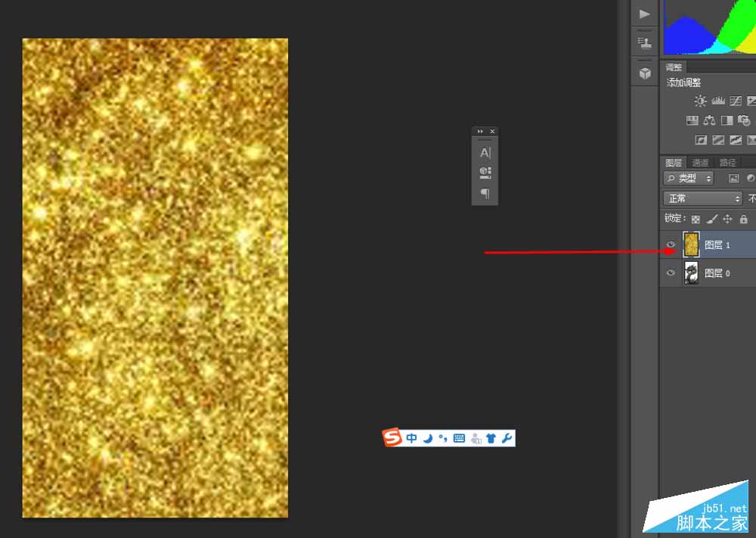Viewport: 756px width, 538px height.
Task: Click the 添加调整 label
Action: [683, 82]
